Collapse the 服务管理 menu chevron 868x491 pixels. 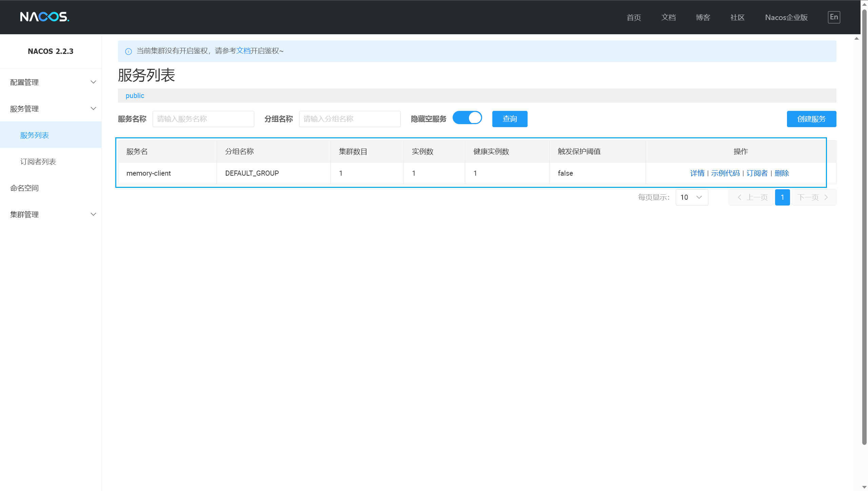click(x=93, y=109)
